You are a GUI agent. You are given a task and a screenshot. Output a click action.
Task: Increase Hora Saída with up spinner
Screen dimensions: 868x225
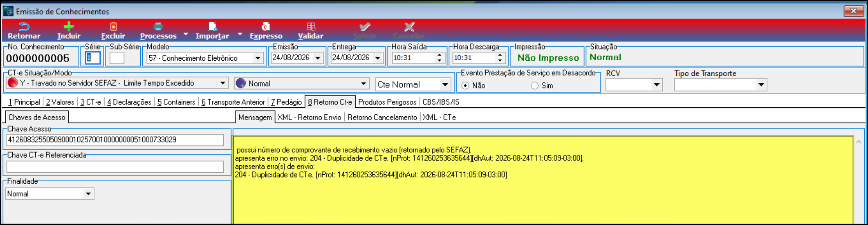(x=439, y=55)
